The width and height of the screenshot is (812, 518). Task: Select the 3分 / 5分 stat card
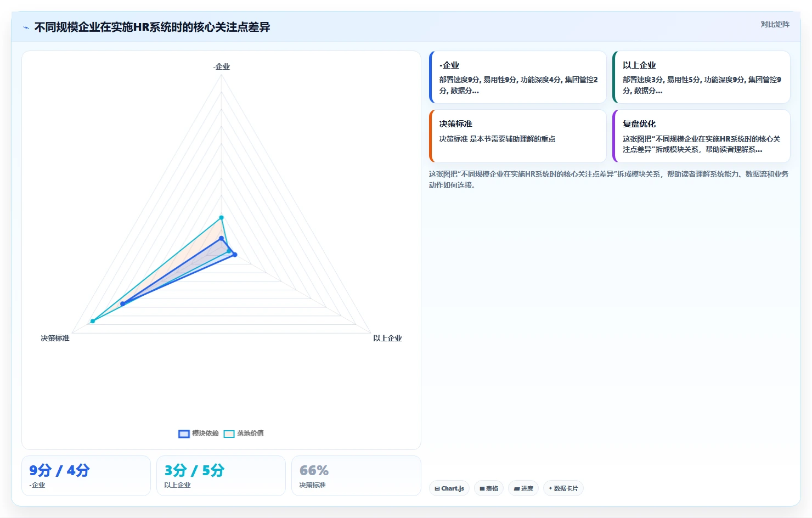click(x=221, y=476)
